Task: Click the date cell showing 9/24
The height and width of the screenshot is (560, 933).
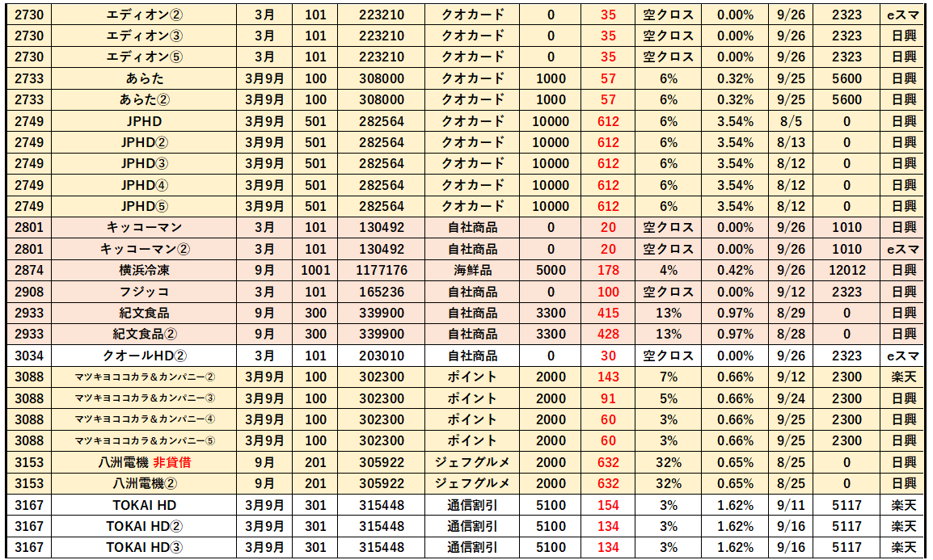Action: (792, 398)
